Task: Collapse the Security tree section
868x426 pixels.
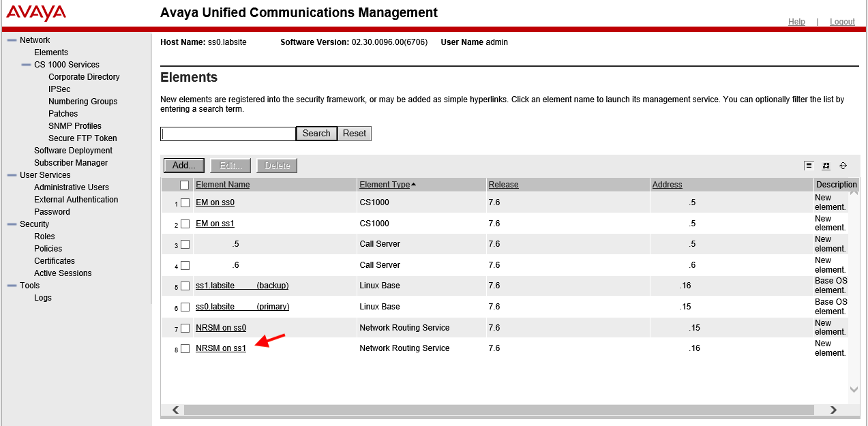Action: click(12, 224)
